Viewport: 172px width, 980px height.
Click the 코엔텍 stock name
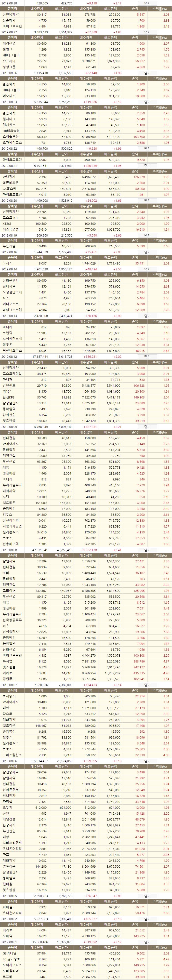point(7,333)
